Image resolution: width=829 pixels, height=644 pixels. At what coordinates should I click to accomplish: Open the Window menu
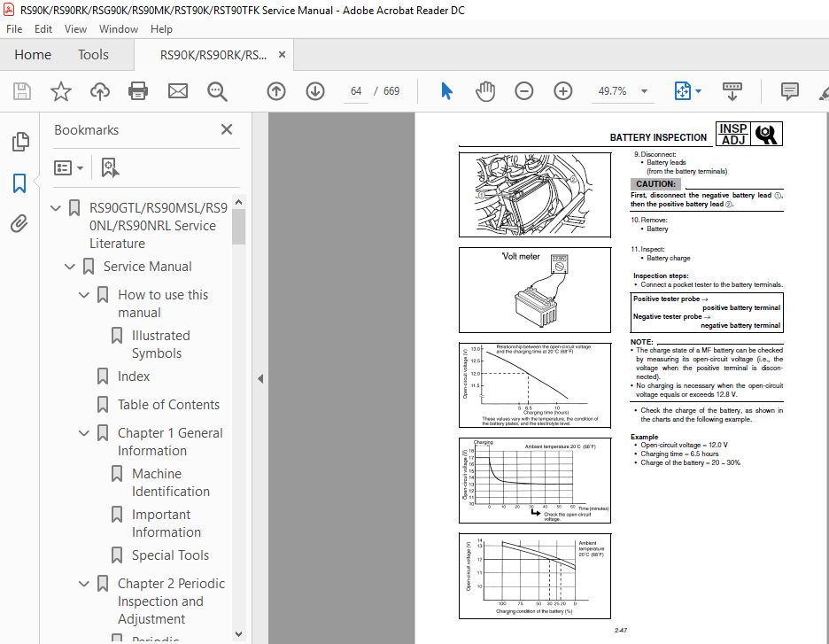pos(119,29)
